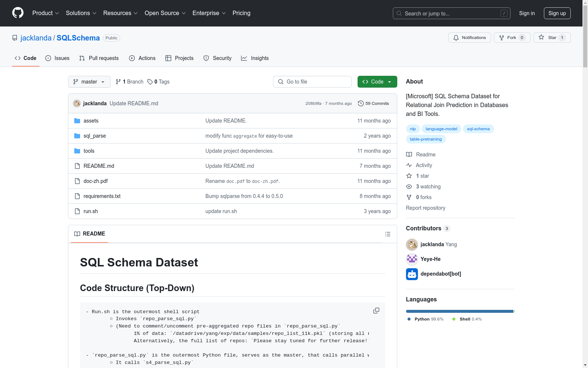Switch to the Issues tab
This screenshot has height=368, width=588.
coord(57,58)
